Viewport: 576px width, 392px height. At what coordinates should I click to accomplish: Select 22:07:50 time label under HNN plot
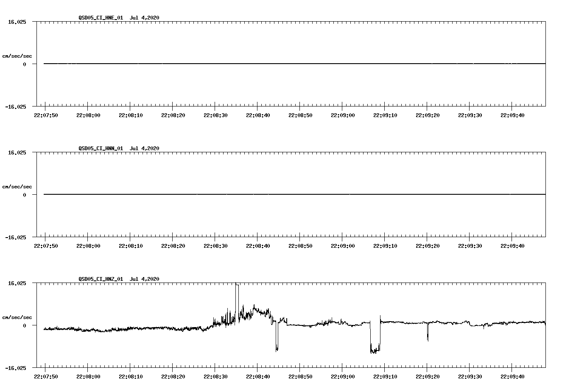click(46, 246)
